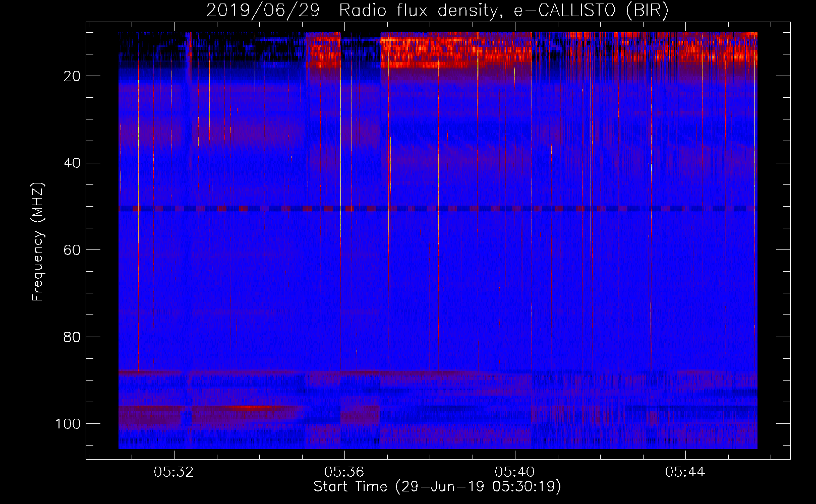Click the 'Start Time (29-Jun-19 05:30:19)' axis label
This screenshot has height=504, width=816.
click(x=437, y=487)
